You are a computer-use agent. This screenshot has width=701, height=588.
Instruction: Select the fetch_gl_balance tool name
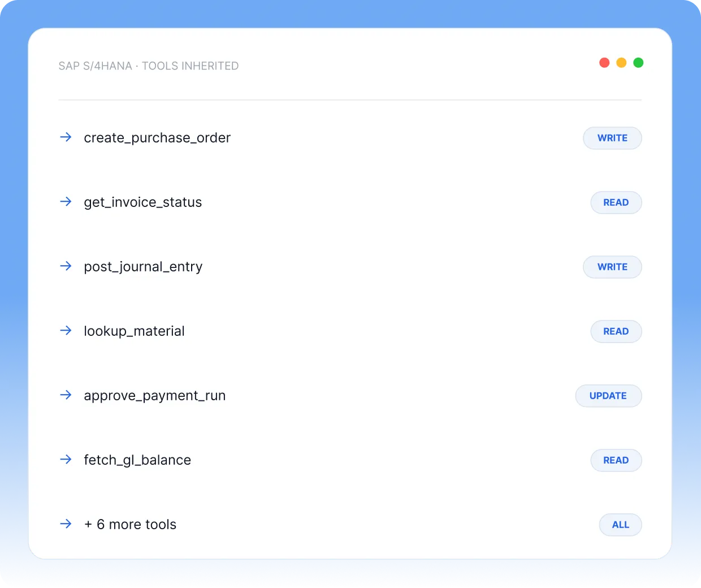coord(137,460)
